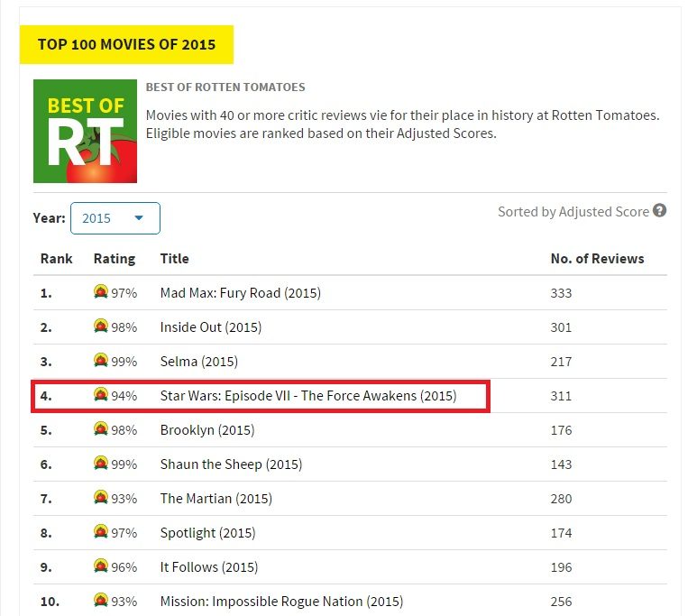Open Shaun the Sheep (2015) page
697x616 pixels.
(231, 464)
